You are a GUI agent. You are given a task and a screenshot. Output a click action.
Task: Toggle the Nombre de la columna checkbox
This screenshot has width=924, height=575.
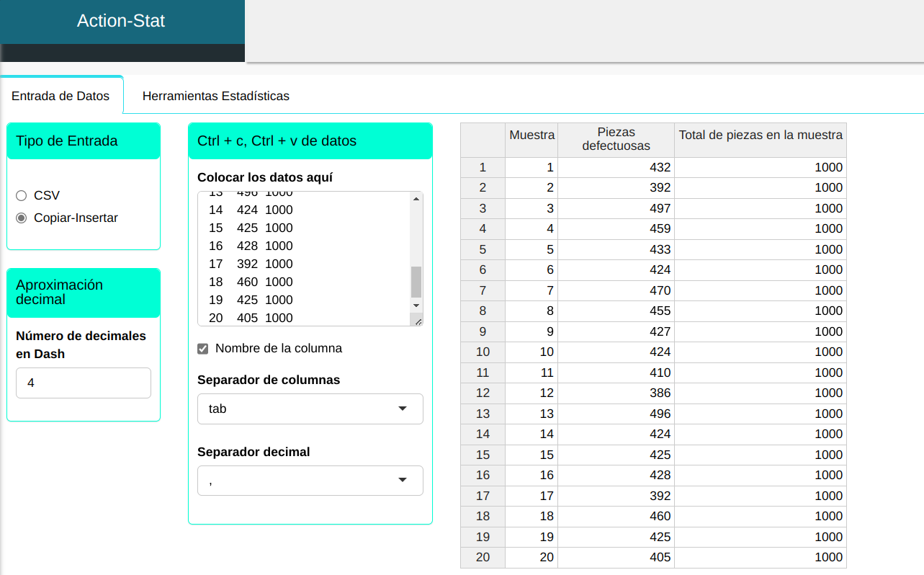pyautogui.click(x=203, y=349)
